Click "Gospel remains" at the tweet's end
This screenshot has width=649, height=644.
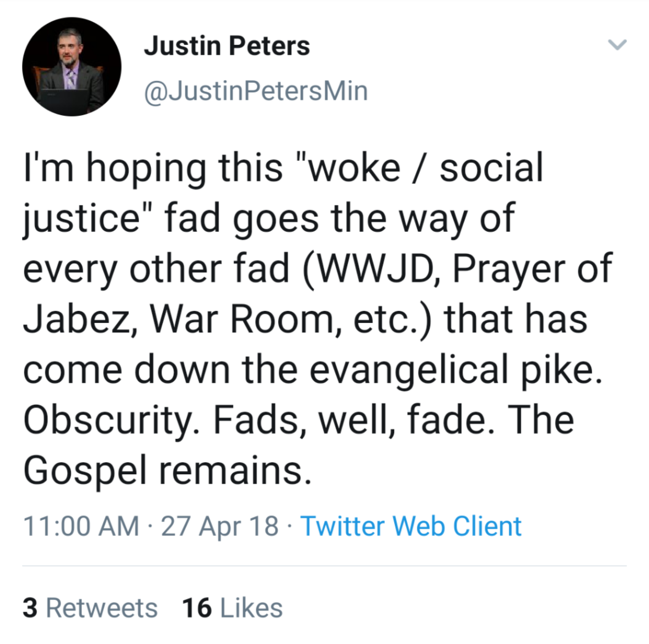[167, 471]
